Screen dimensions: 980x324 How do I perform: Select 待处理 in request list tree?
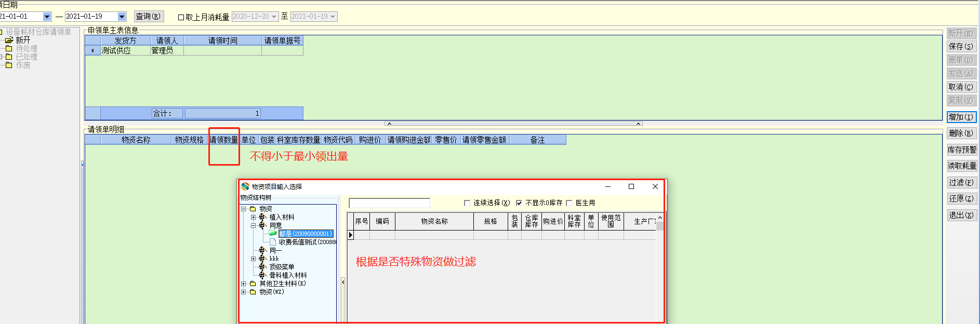[x=27, y=48]
